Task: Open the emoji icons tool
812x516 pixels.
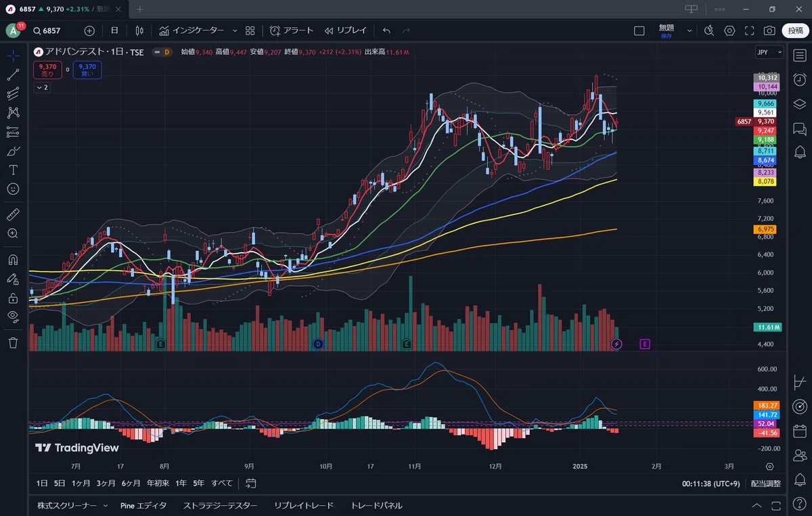Action: (x=13, y=189)
